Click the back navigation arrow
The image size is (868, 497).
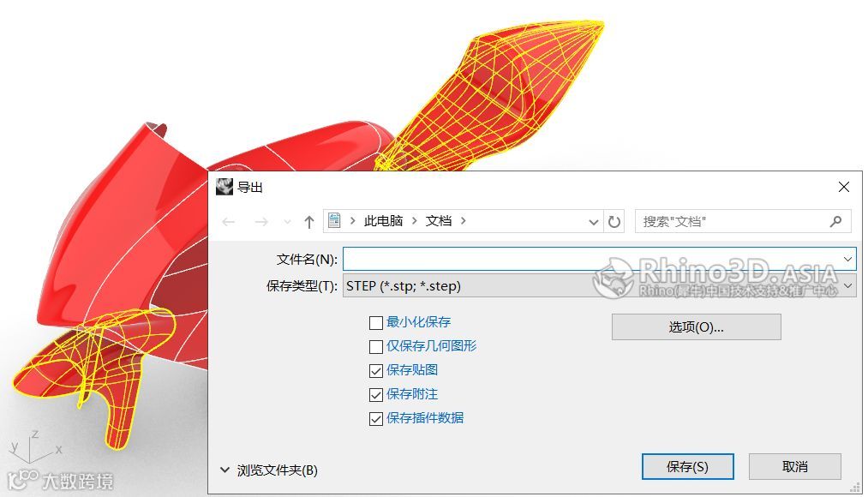point(229,222)
